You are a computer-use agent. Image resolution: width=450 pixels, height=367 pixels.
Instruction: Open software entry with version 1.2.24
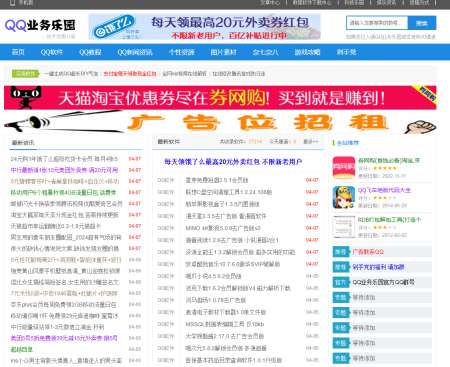(229, 192)
